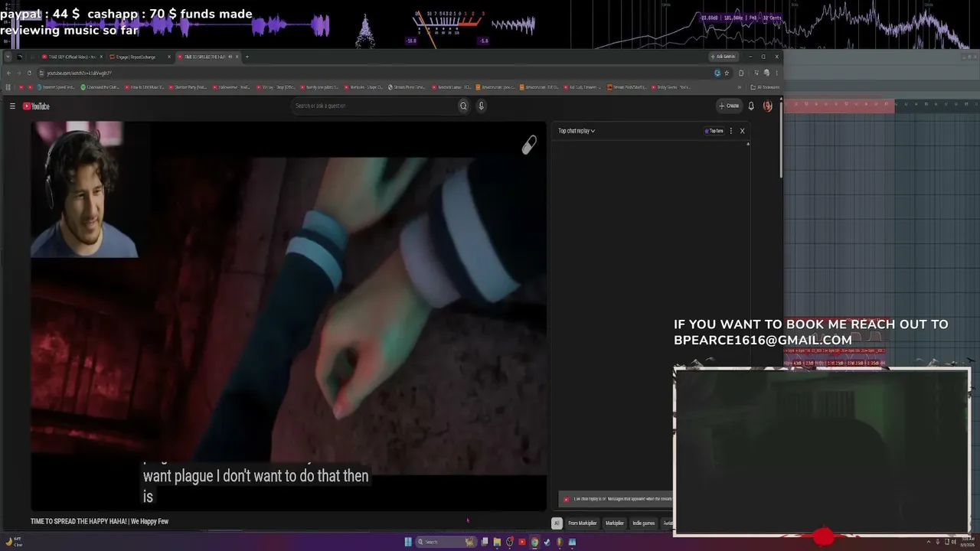980x551 pixels.
Task: Open the Kendrick Lamar bookmark
Action: 453,87
